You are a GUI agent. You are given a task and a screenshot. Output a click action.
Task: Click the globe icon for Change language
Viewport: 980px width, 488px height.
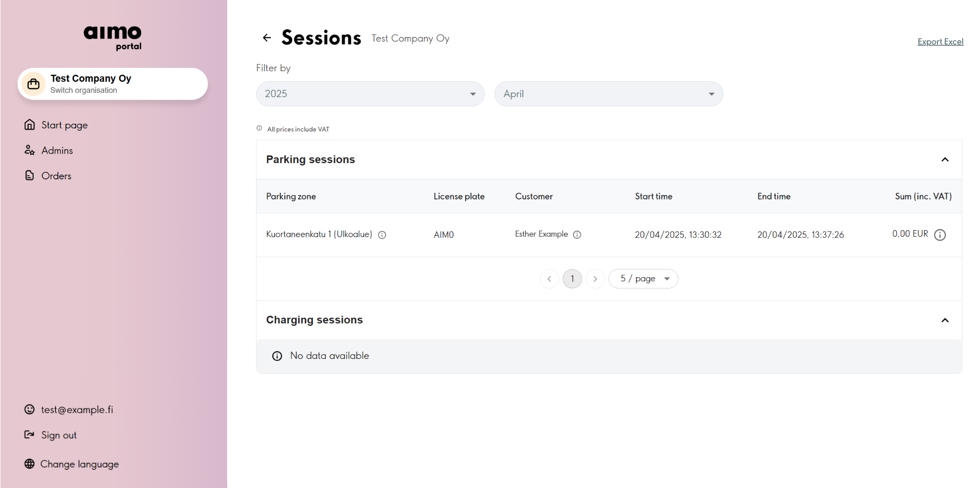click(x=30, y=464)
